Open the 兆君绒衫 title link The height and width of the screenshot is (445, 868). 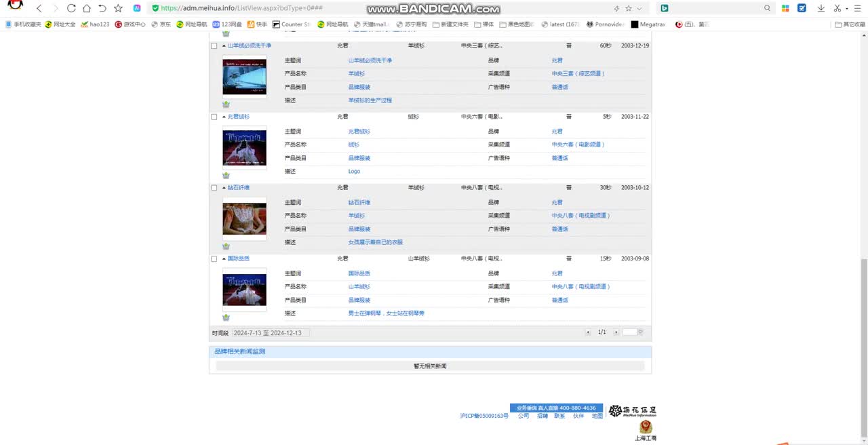click(x=238, y=117)
